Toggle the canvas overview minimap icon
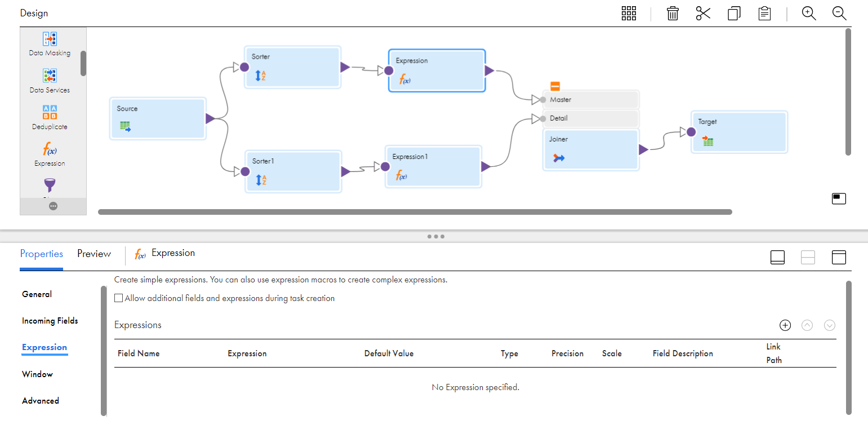Viewport: 868px width, 429px height. tap(839, 198)
